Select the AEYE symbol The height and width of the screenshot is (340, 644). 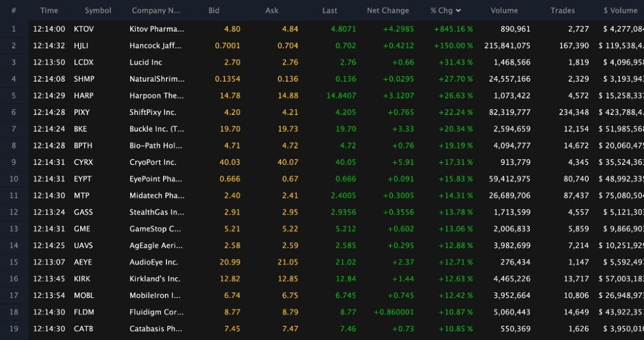point(83,262)
